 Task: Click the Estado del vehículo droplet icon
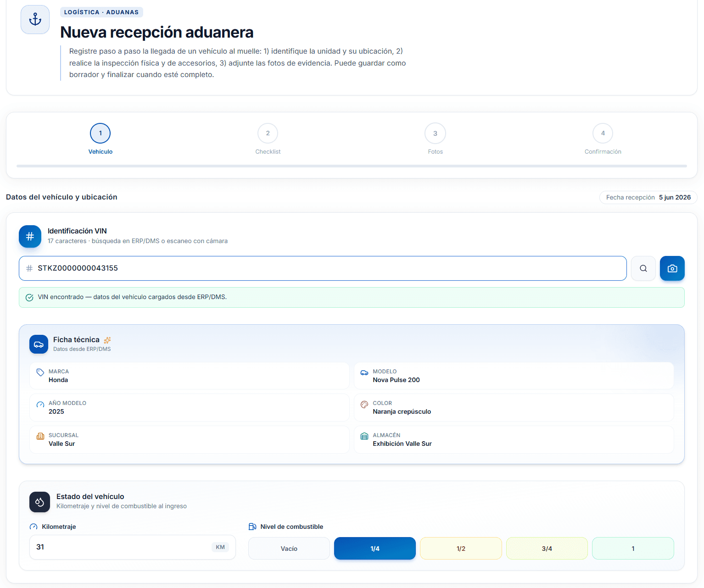tap(39, 502)
